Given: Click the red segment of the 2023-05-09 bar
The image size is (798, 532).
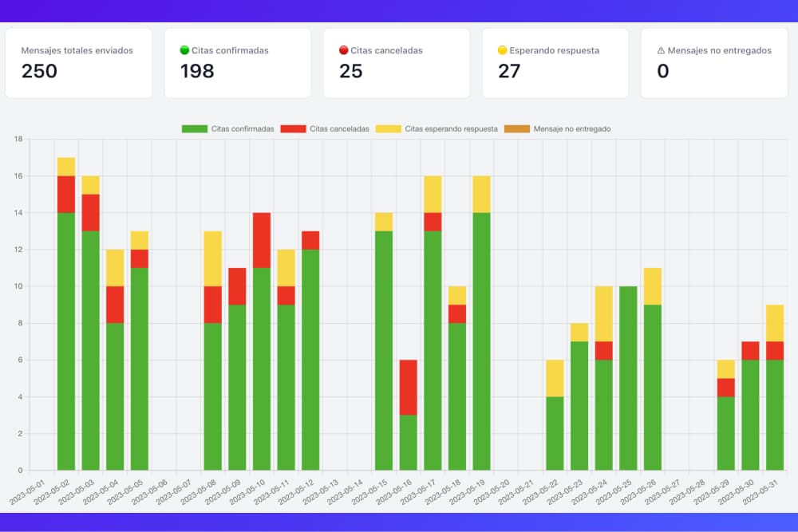Looking at the screenshot, I should tap(237, 286).
